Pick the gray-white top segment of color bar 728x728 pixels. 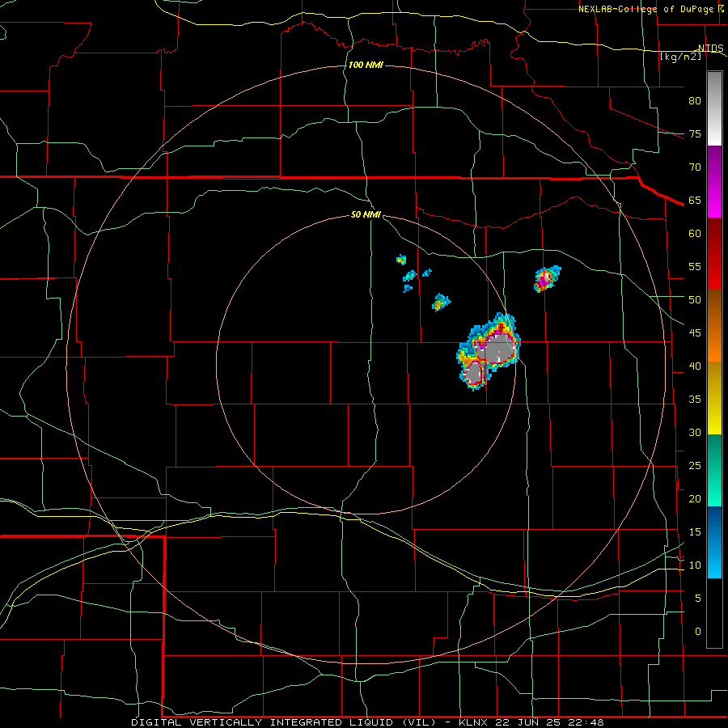pos(714,108)
